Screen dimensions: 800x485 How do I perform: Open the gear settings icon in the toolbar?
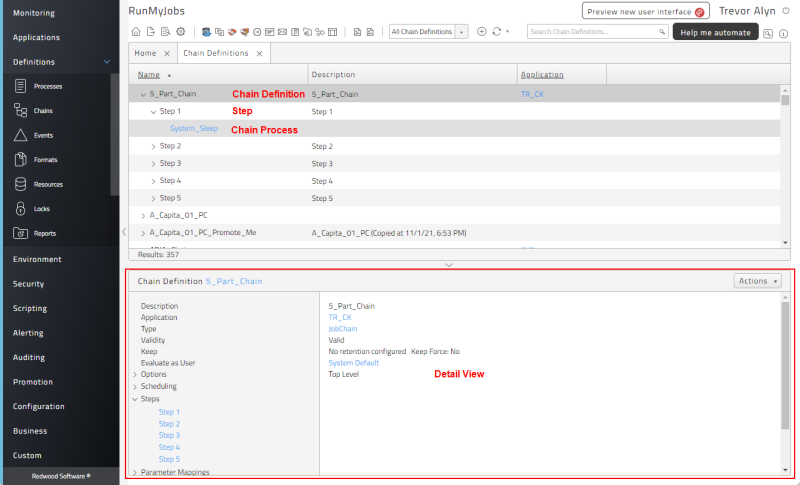coord(181,32)
